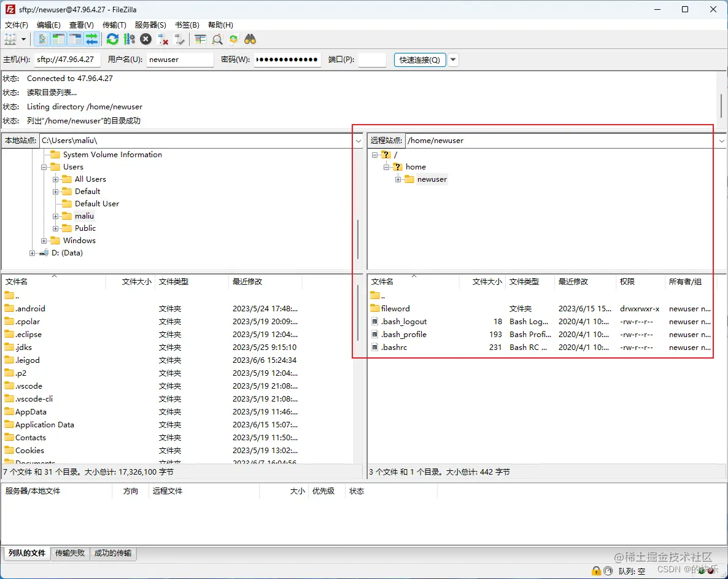This screenshot has height=579, width=728.
Task: Collapse the Users folder in local tree
Action: point(44,167)
